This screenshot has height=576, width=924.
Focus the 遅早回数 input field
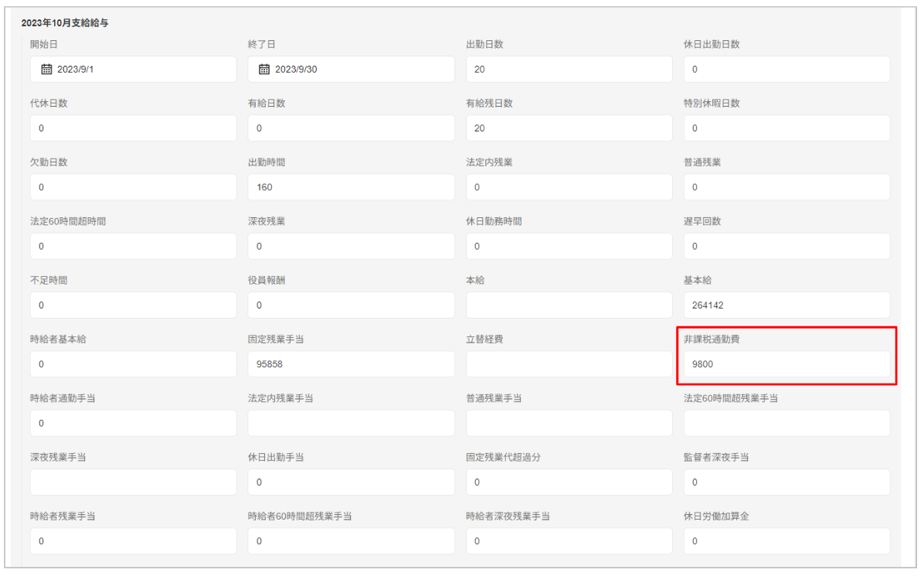(786, 247)
